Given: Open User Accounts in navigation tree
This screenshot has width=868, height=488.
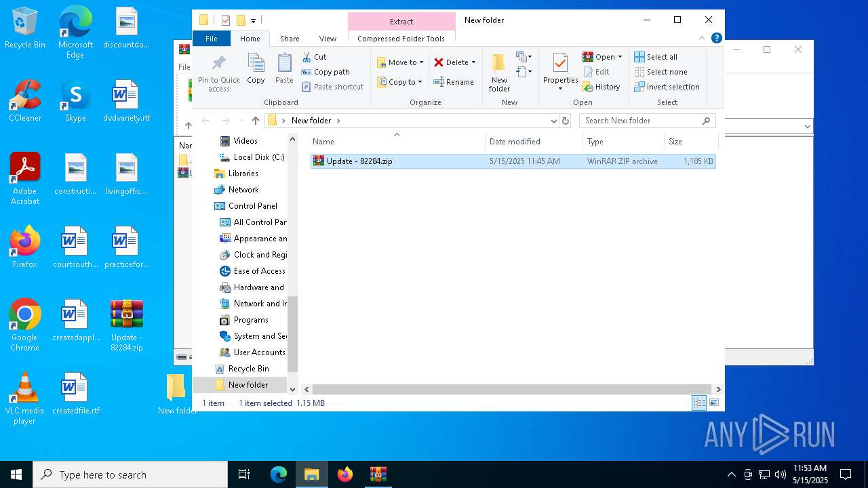Looking at the screenshot, I should pyautogui.click(x=259, y=352).
